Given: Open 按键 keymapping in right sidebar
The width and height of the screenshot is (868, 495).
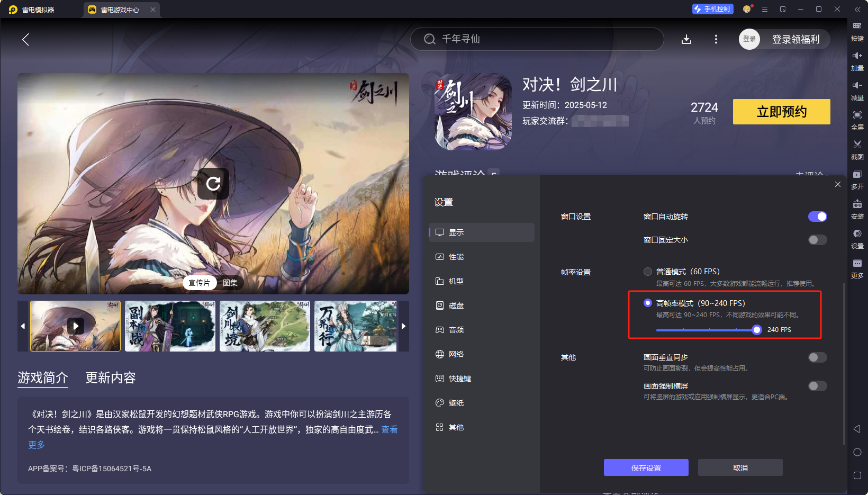Looking at the screenshot, I should tap(857, 31).
